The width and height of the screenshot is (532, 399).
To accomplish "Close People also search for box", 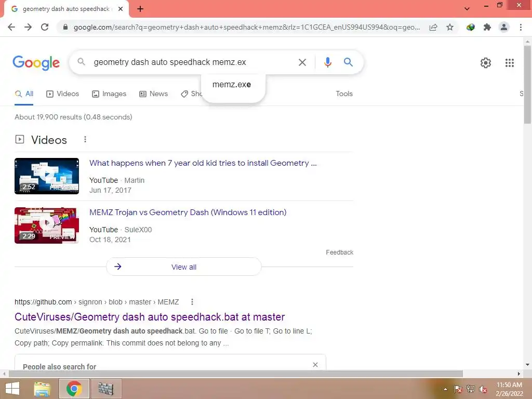I will [x=315, y=365].
